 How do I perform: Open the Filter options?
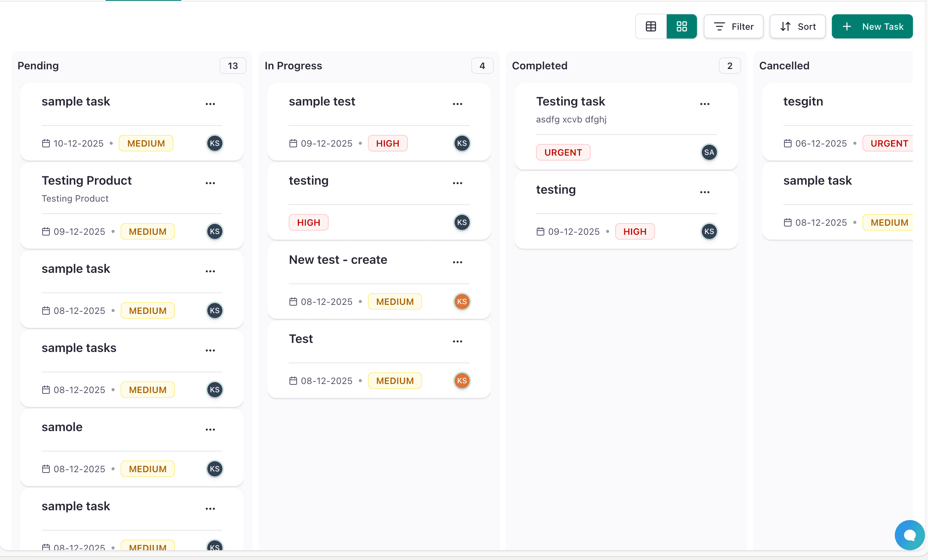(734, 26)
